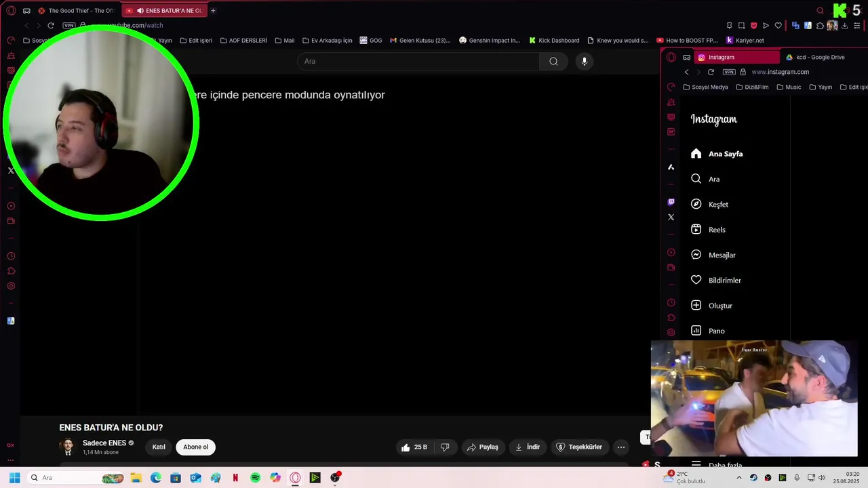
Task: Reload Instagram page in right window
Action: pos(711,72)
